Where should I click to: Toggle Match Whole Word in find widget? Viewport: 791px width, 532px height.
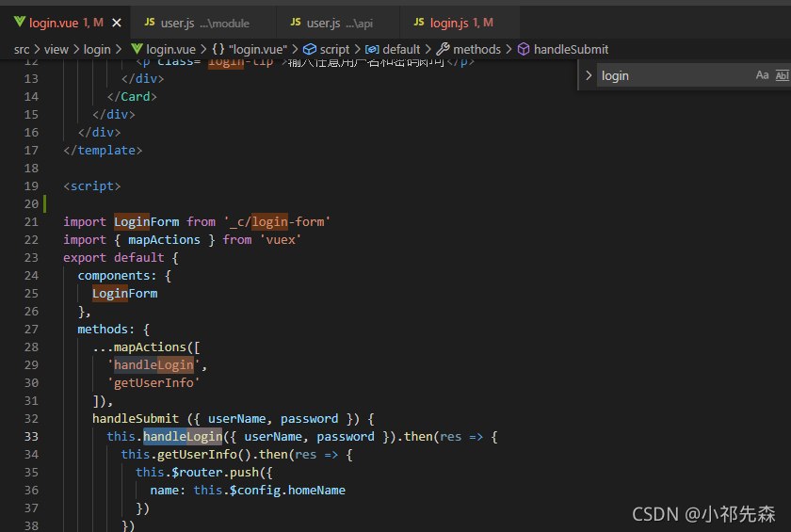[x=782, y=75]
